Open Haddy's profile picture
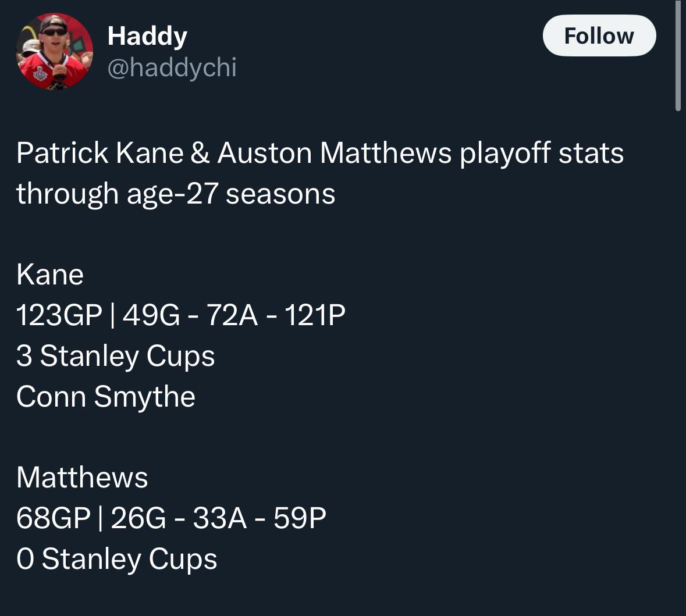The image size is (686, 616). [54, 52]
